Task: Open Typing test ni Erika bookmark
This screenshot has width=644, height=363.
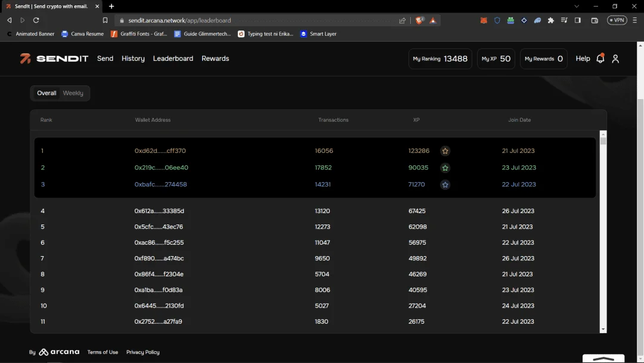Action: point(265,33)
